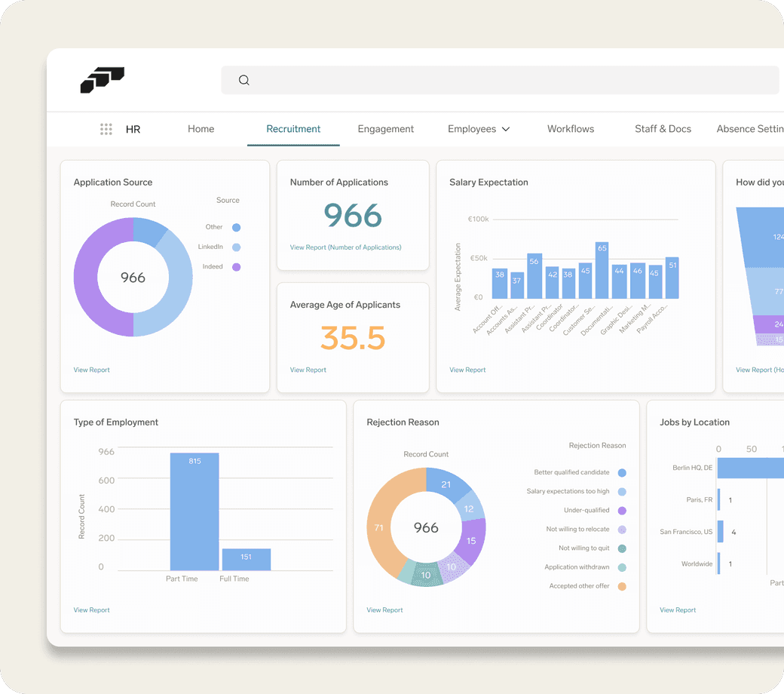
Task: Click the Paris, FR location bar
Action: tap(719, 499)
